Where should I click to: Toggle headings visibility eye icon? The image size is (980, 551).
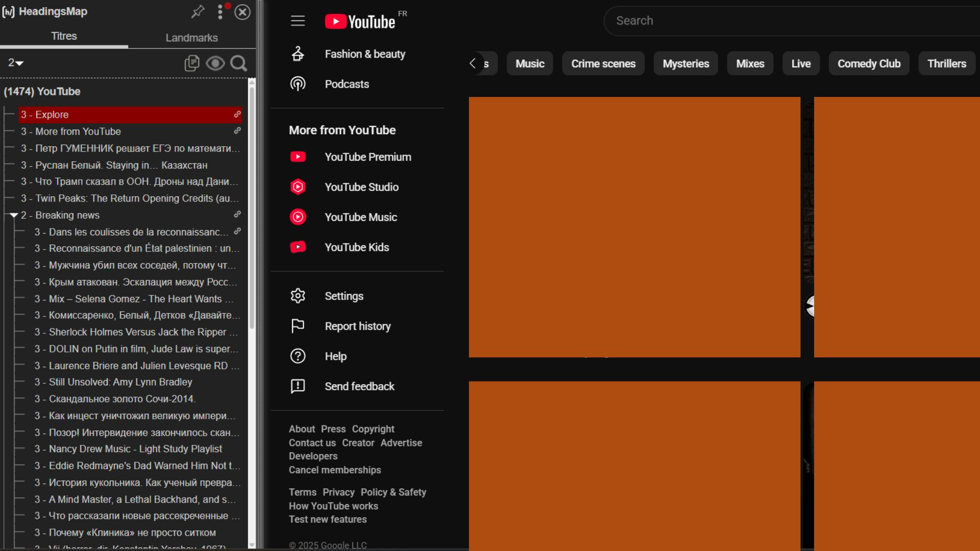click(215, 63)
